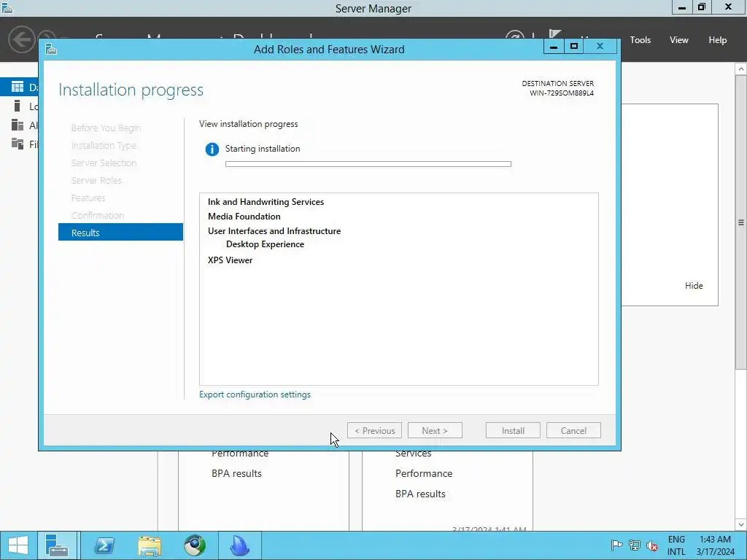Maximize the Add Roles and Features Wizard
The height and width of the screenshot is (560, 747).
(x=573, y=46)
